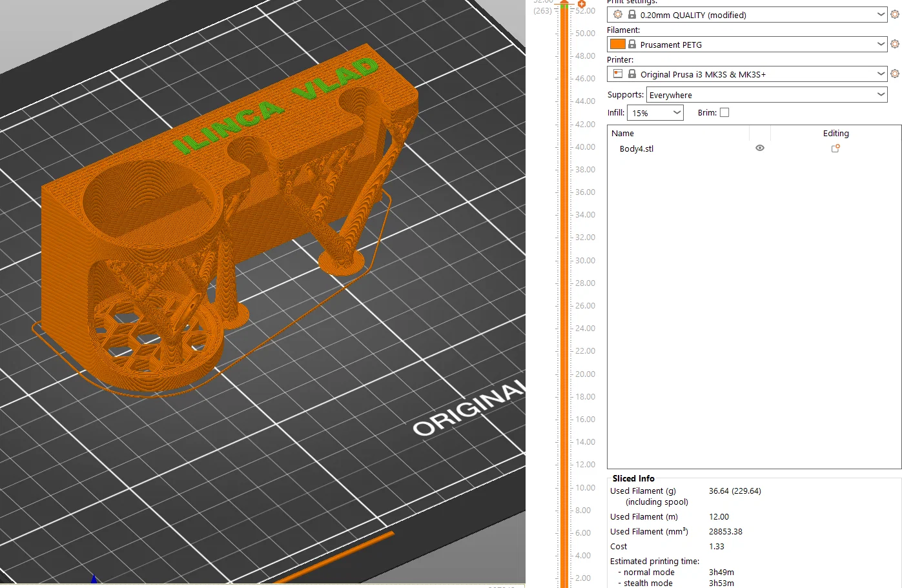The width and height of the screenshot is (902, 588).
Task: Click the editing icon for Body4.stl
Action: pyautogui.click(x=835, y=148)
